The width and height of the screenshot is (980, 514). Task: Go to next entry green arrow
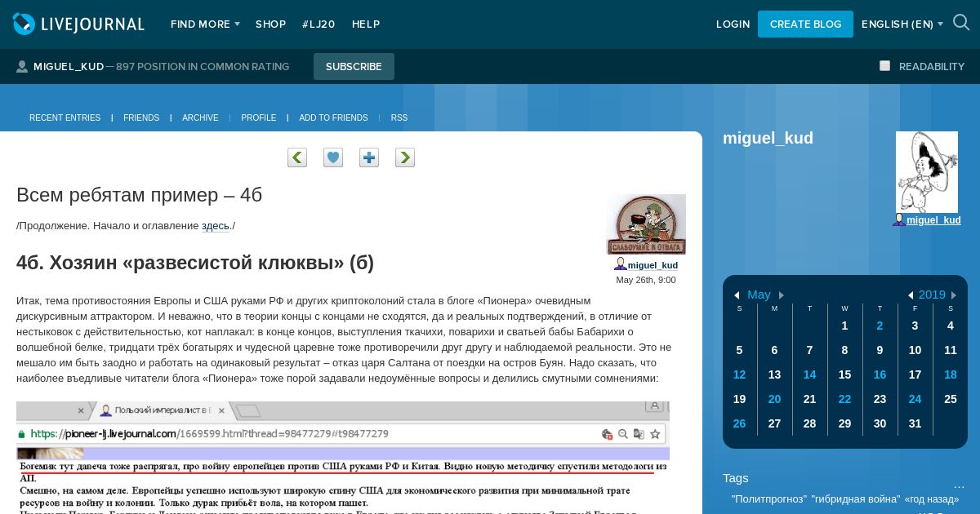(x=405, y=157)
